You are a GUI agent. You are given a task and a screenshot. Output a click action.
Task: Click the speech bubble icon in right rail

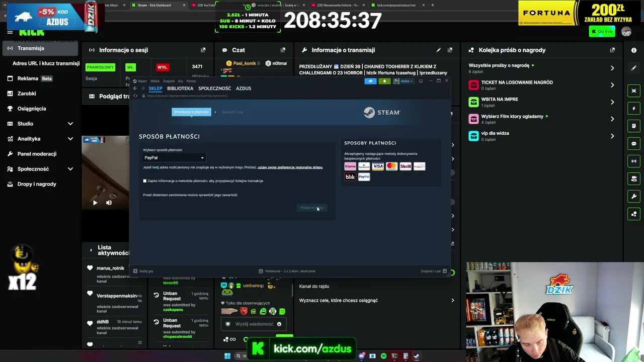[x=634, y=143]
